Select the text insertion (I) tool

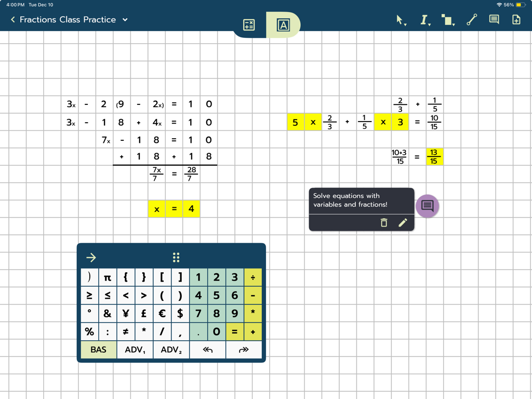424,19
